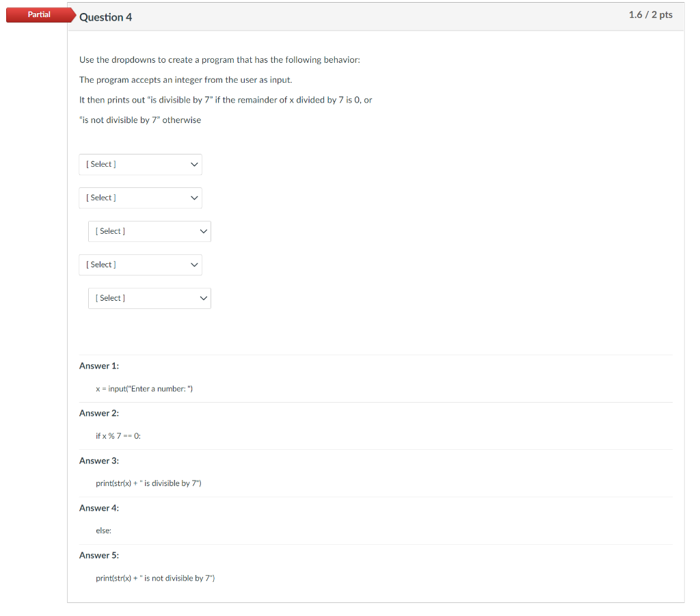Click the 'is not divisible by 7" otherwise' line
This screenshot has height=616, width=700.
pos(140,120)
